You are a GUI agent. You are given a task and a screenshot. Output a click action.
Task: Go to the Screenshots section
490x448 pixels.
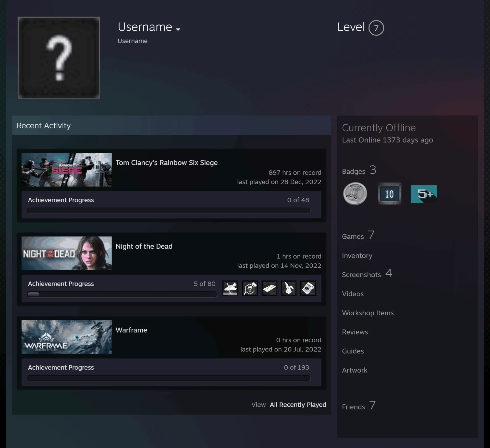coord(361,275)
